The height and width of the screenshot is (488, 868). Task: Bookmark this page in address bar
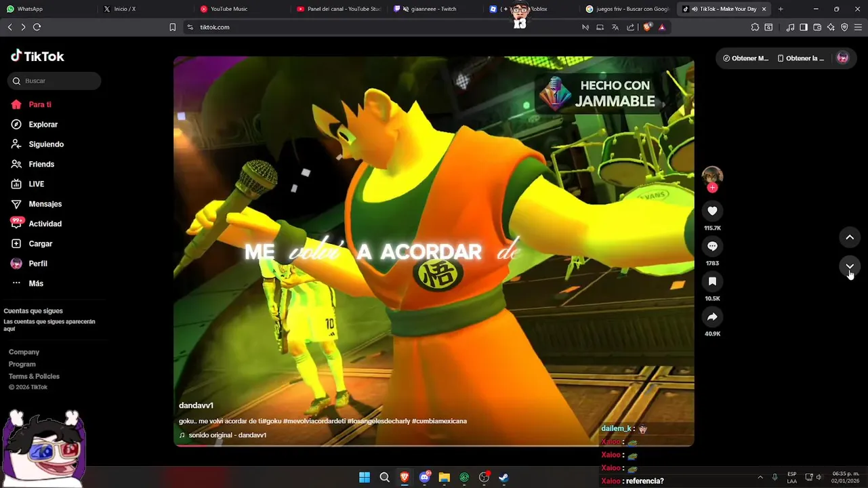point(172,27)
